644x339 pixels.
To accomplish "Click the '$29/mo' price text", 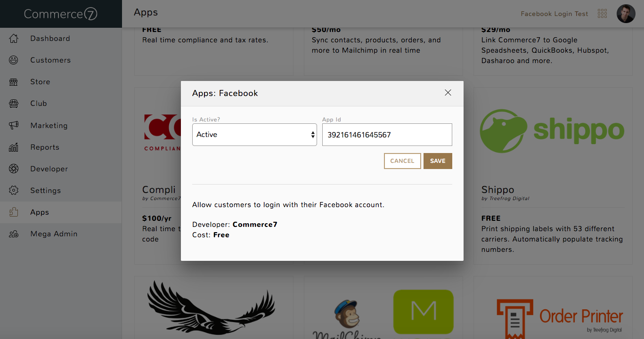I will 496,30.
